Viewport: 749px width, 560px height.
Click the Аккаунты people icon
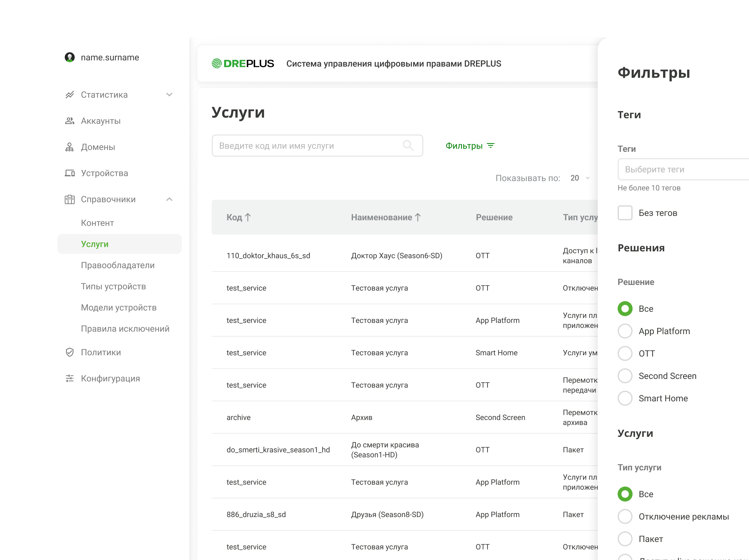coord(70,121)
